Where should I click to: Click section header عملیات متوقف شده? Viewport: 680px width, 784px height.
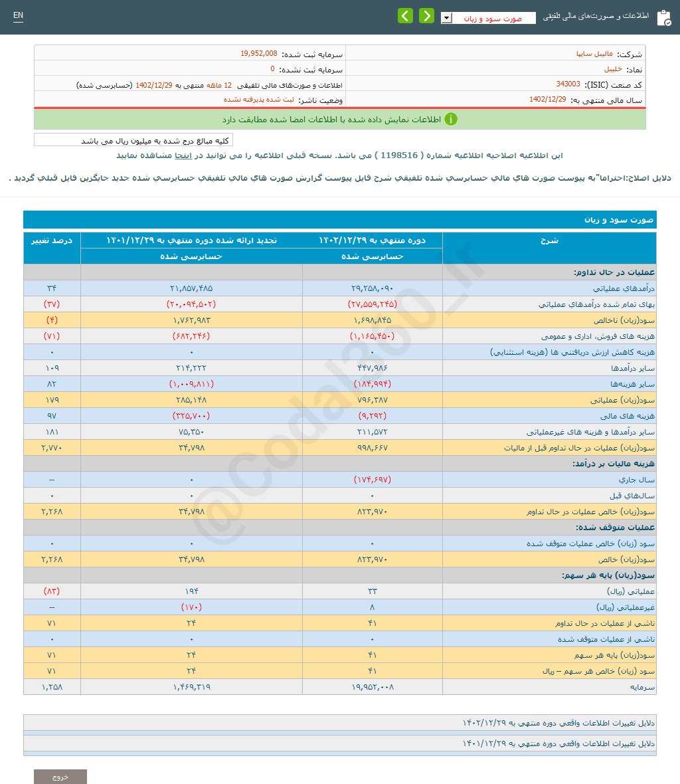[615, 528]
